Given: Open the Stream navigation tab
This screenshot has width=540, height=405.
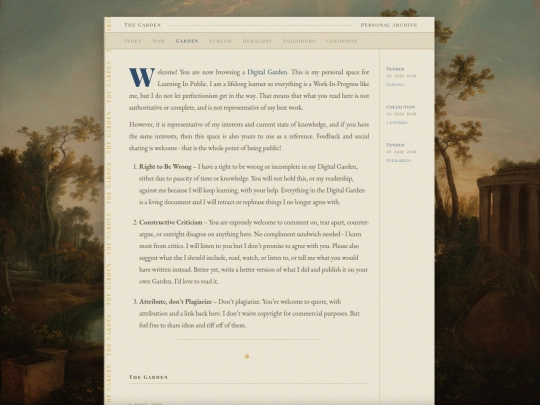Looking at the screenshot, I should click(220, 41).
